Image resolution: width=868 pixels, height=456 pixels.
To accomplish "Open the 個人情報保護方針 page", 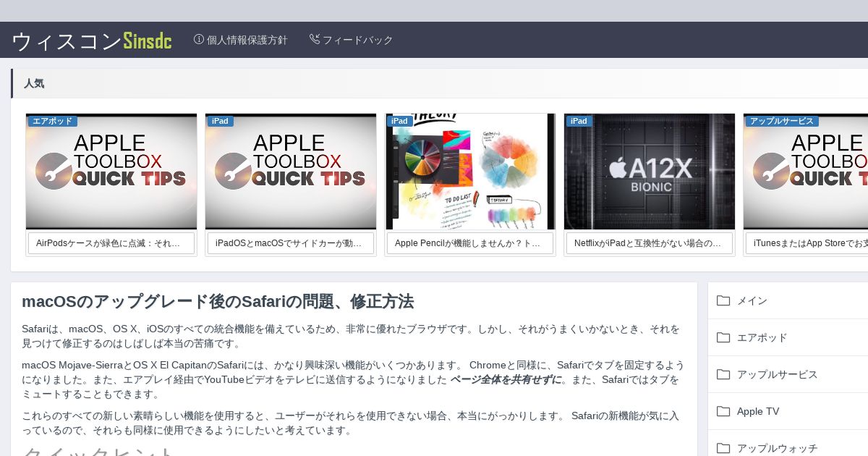I will point(247,40).
